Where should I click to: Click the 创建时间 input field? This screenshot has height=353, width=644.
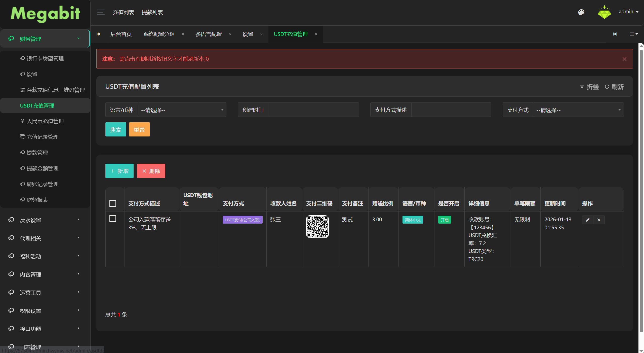[313, 110]
